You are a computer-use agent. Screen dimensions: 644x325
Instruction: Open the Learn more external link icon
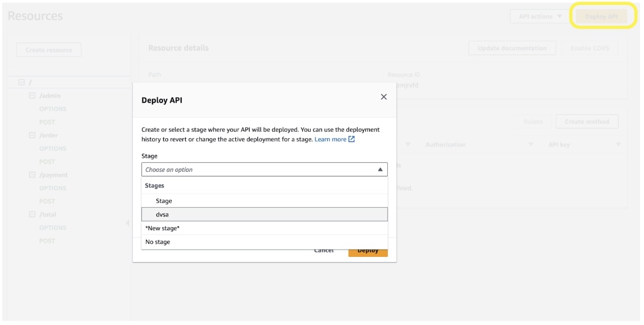tap(352, 139)
